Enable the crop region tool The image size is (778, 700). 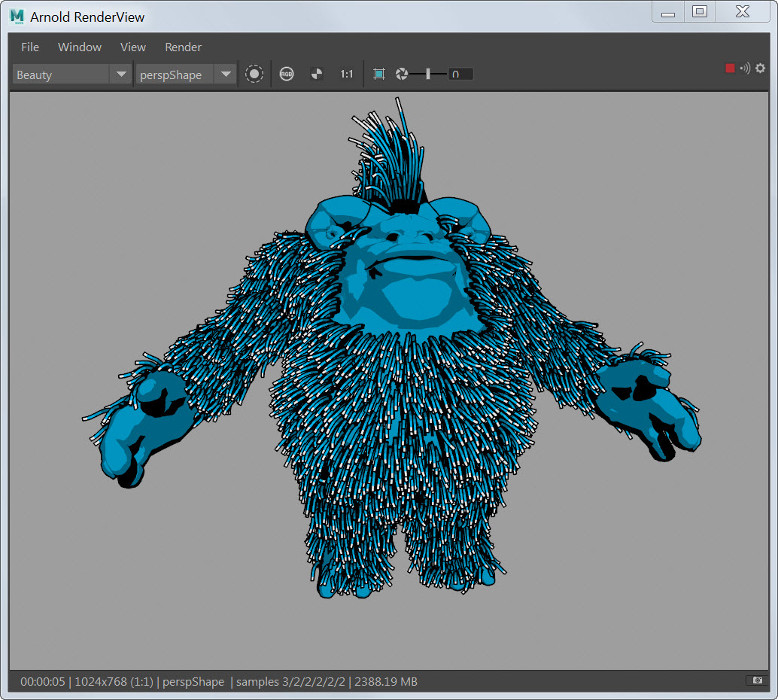(x=379, y=74)
